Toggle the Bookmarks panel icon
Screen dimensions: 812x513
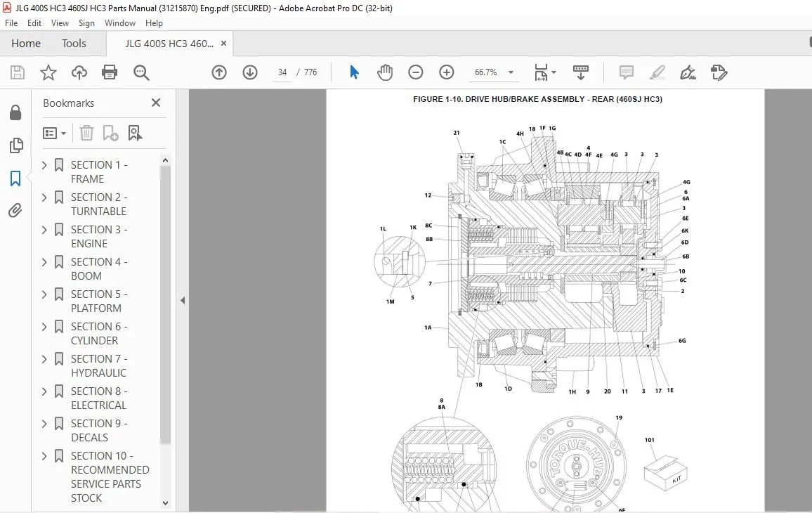(x=15, y=178)
